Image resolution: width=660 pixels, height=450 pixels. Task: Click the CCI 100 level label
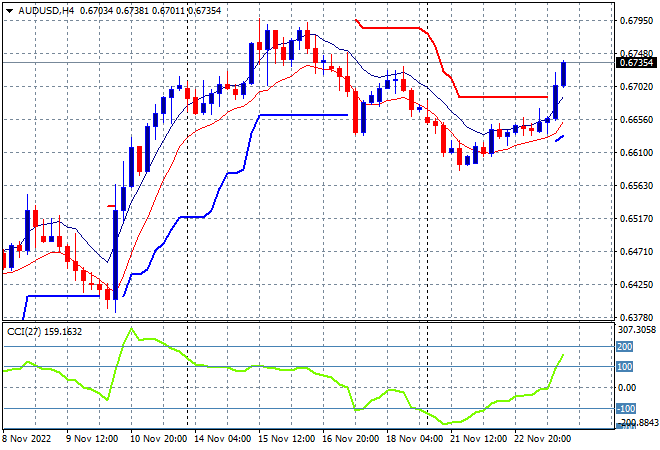(x=625, y=367)
